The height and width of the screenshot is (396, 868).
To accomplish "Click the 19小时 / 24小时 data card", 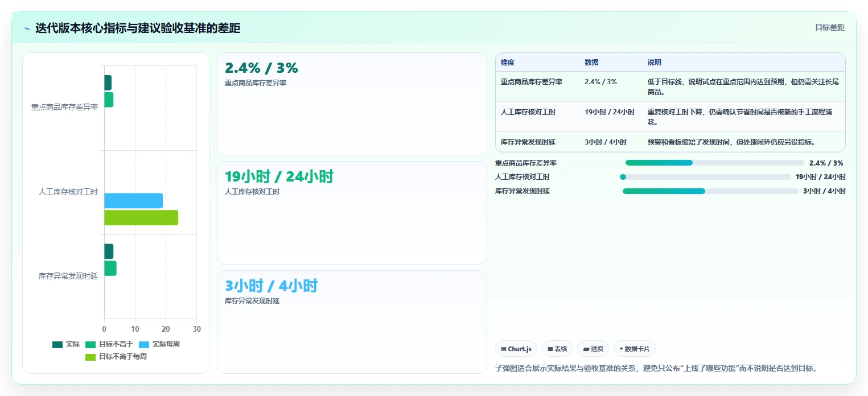I will 352,213.
